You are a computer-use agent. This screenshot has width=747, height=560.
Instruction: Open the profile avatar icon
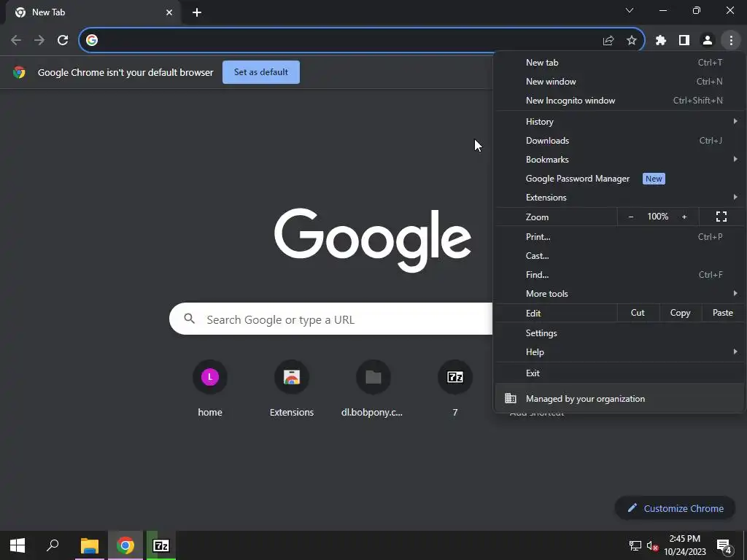(708, 41)
